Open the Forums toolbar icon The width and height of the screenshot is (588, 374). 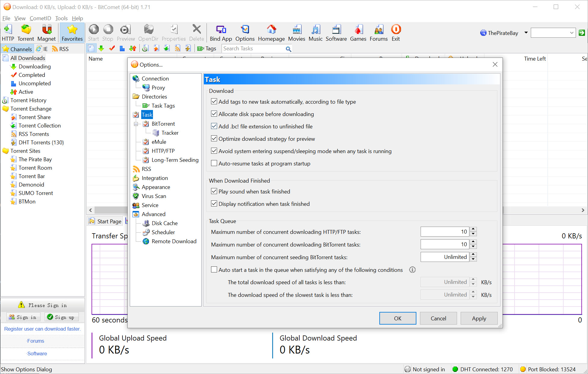(x=378, y=33)
